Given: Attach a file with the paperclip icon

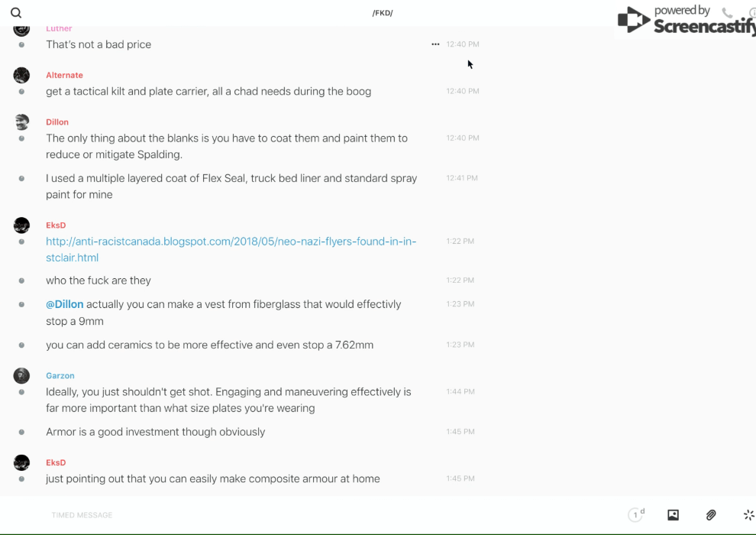Looking at the screenshot, I should (711, 515).
